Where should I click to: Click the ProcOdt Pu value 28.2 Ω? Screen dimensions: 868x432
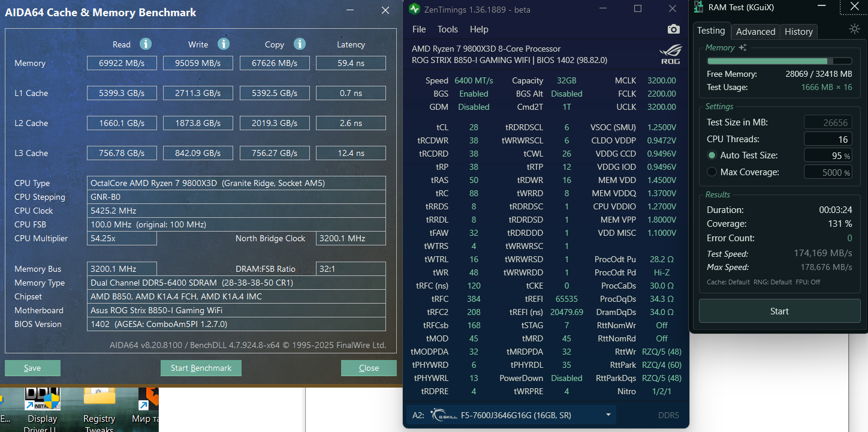tap(662, 259)
